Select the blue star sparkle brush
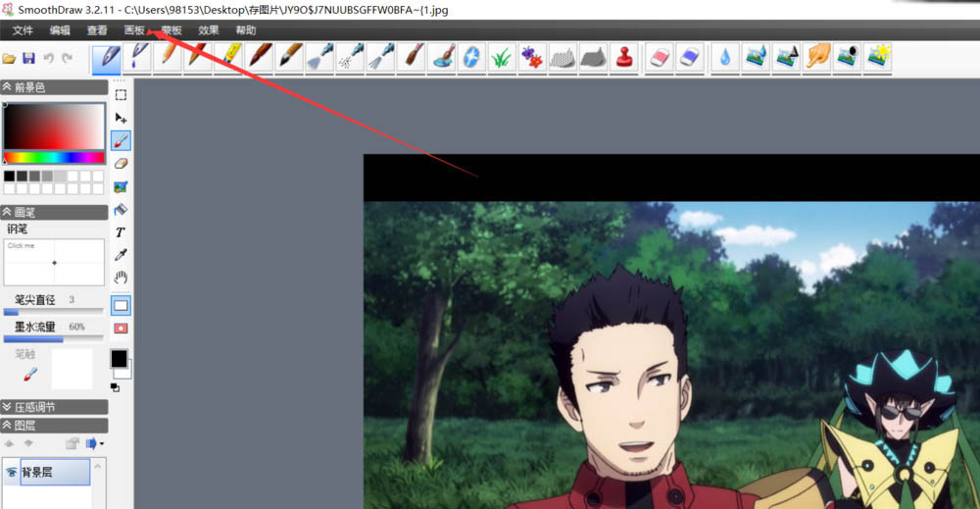Image resolution: width=980 pixels, height=509 pixels. click(472, 58)
